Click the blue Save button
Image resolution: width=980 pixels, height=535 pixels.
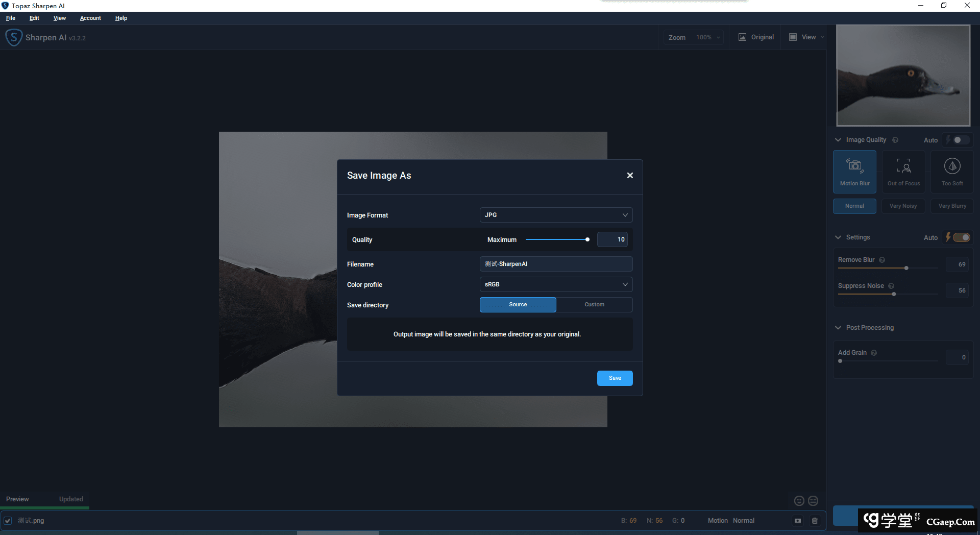615,378
